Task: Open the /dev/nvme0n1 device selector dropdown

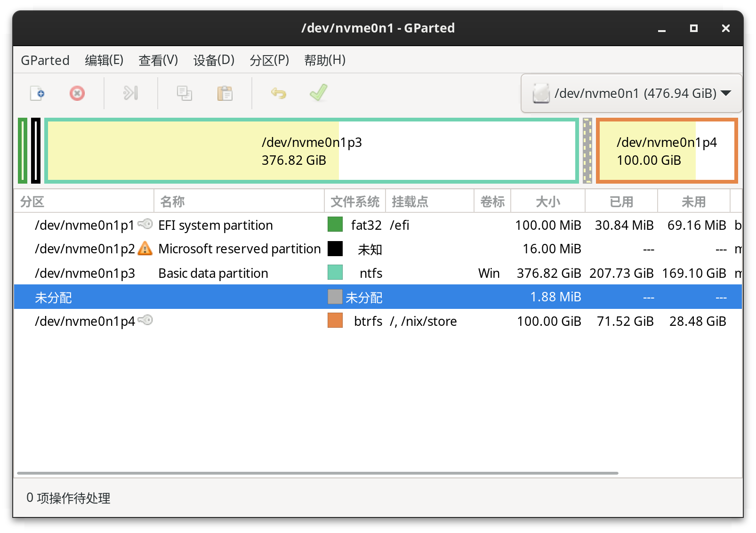Action: click(x=631, y=93)
